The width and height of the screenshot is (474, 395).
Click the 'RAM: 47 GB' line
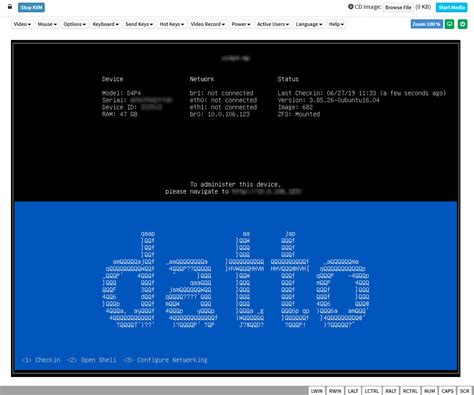click(120, 114)
